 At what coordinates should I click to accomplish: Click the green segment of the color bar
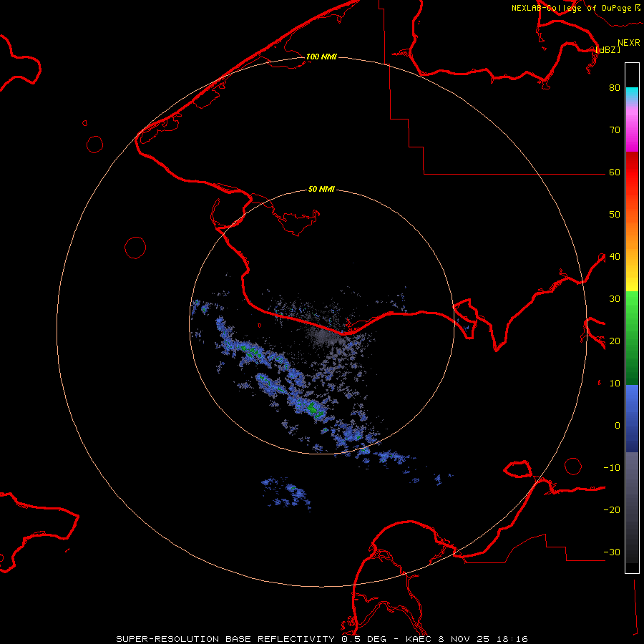click(632, 338)
